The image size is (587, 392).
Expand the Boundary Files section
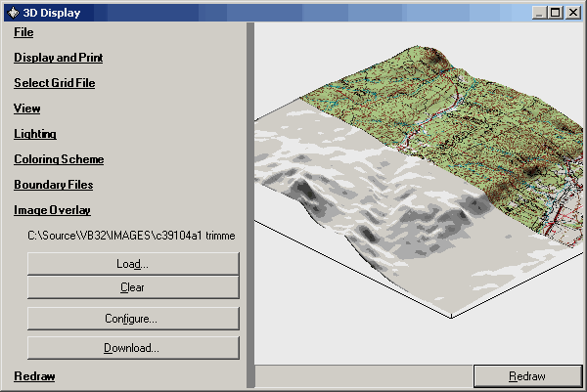pyautogui.click(x=54, y=185)
